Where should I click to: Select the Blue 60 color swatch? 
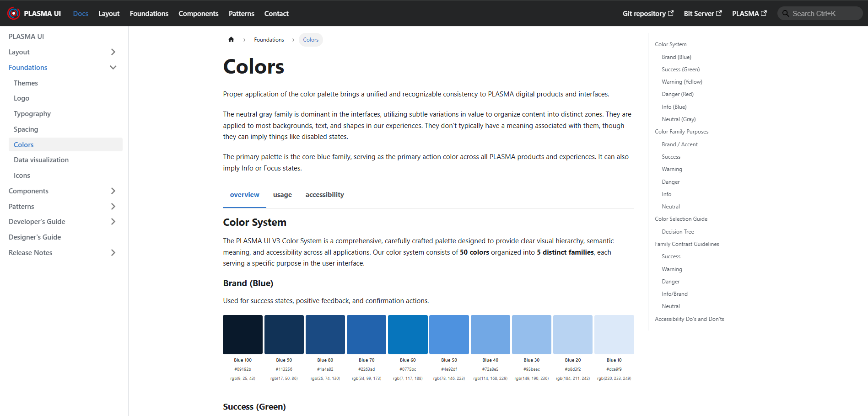click(408, 335)
